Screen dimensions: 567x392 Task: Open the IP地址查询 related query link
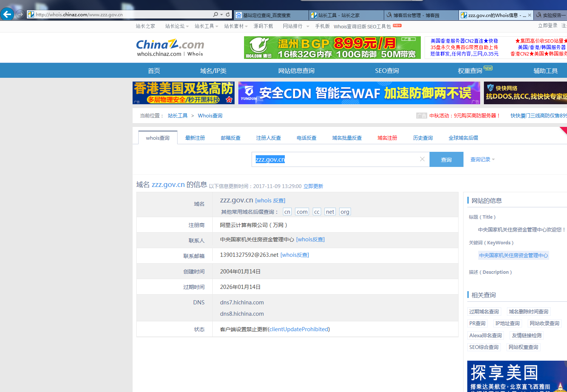tap(508, 323)
